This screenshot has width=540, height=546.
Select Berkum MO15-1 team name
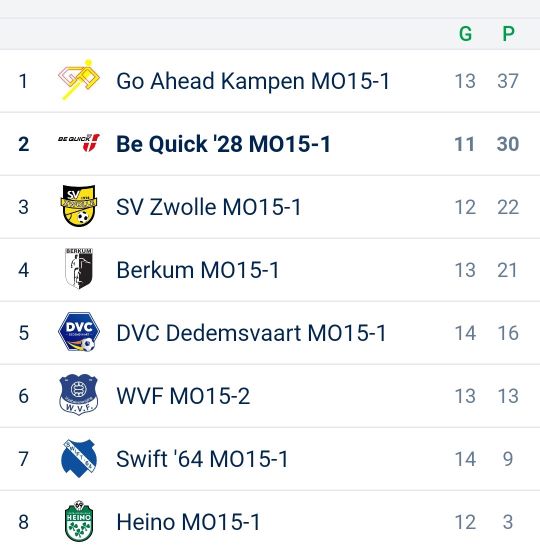pos(198,270)
